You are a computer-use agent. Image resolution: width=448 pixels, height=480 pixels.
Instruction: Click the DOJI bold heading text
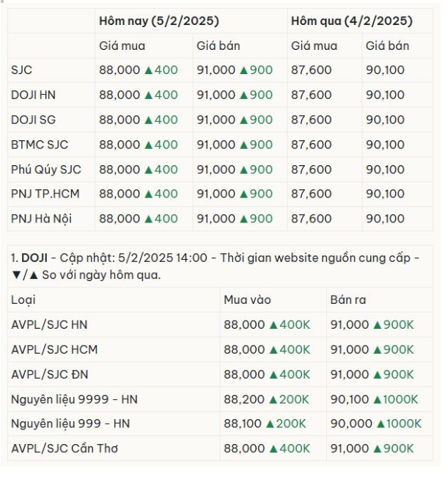pyautogui.click(x=34, y=258)
